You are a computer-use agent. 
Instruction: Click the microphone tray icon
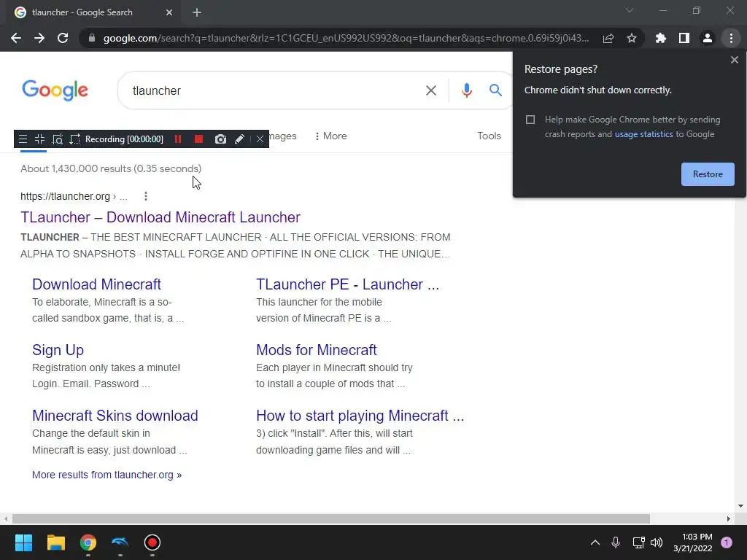coord(616,542)
